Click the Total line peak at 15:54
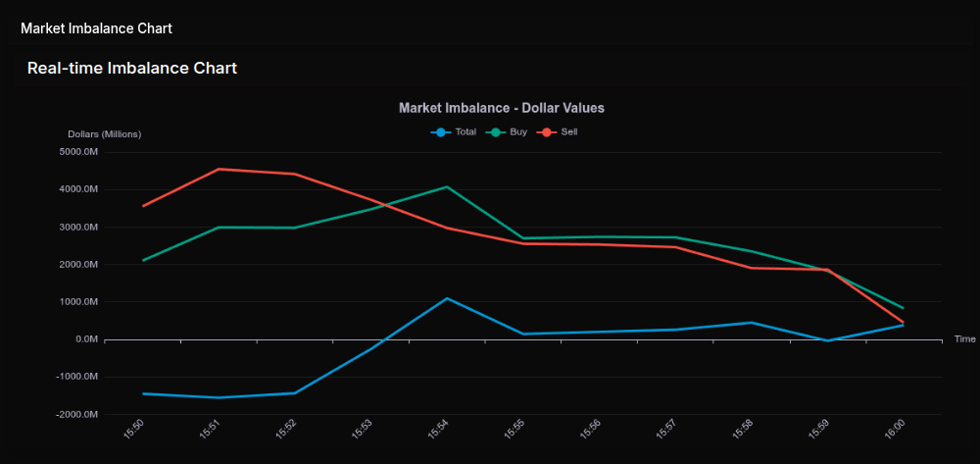 (447, 298)
